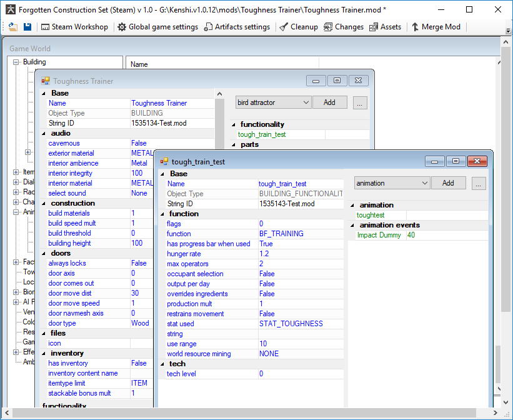Click horizontal scrollbar at bottom
This screenshot has height=420, width=513.
click(x=244, y=412)
